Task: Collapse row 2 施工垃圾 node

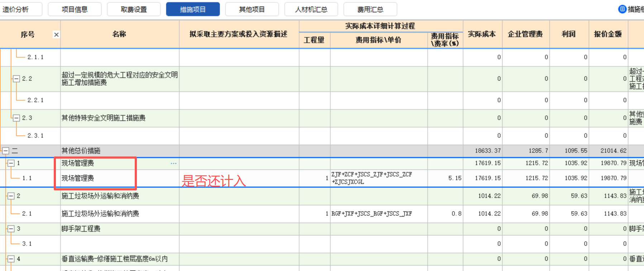Action: pyautogui.click(x=11, y=196)
